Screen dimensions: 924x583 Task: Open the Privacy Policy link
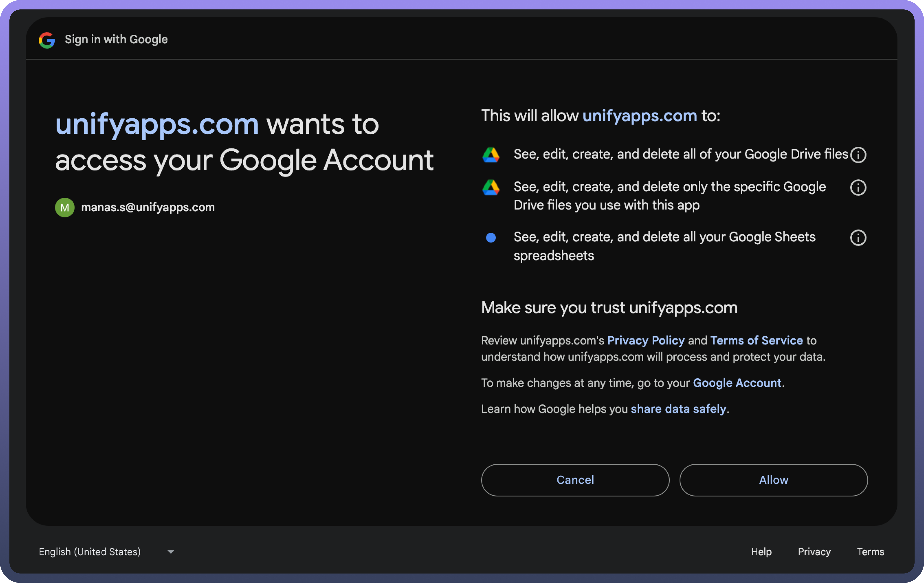click(646, 340)
